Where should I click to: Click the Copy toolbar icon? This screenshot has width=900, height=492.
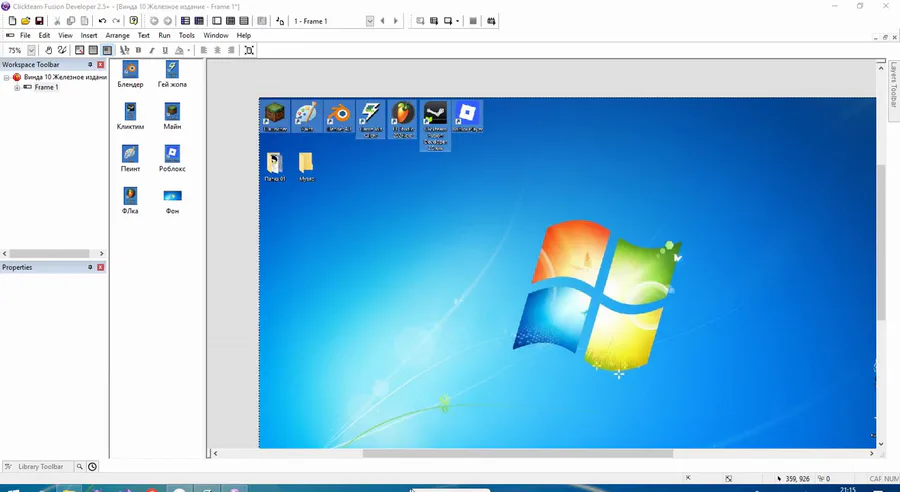click(x=71, y=21)
